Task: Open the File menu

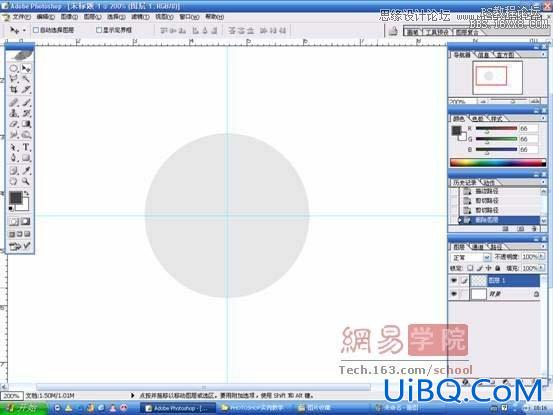Action: (x=22, y=17)
